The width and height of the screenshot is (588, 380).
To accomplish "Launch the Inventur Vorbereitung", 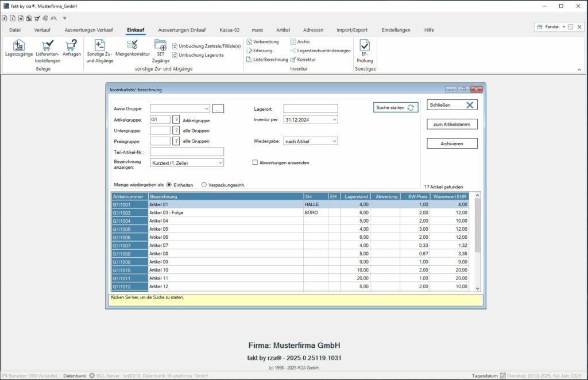I will (x=265, y=41).
